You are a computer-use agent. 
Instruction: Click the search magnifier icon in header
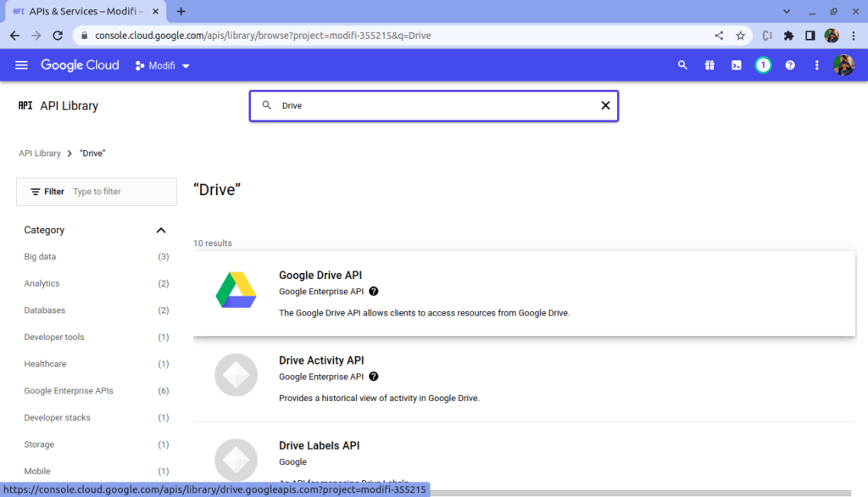(x=682, y=65)
